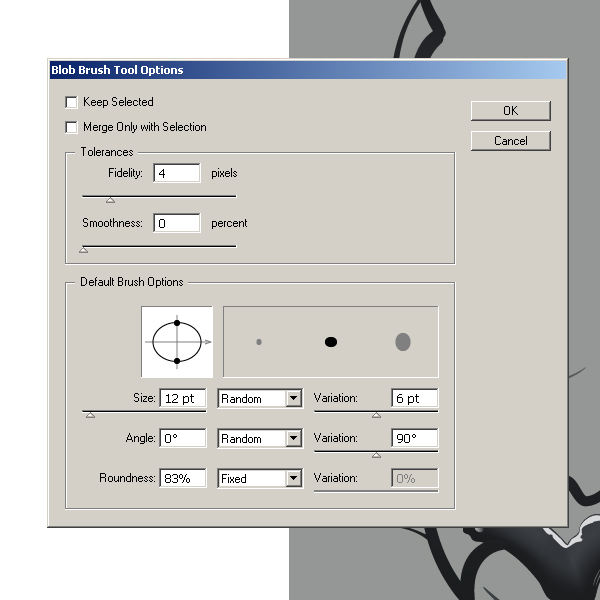The image size is (600, 600).
Task: Click the Tolerances group label
Action: point(107,152)
